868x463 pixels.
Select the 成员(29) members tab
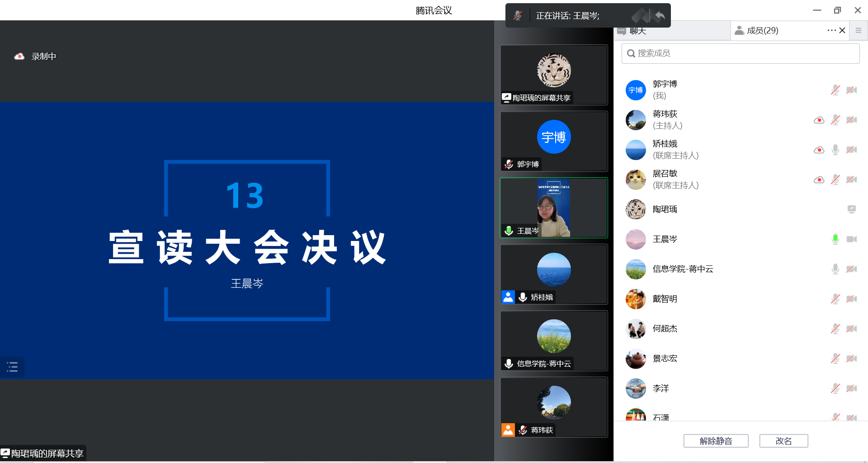pos(762,30)
